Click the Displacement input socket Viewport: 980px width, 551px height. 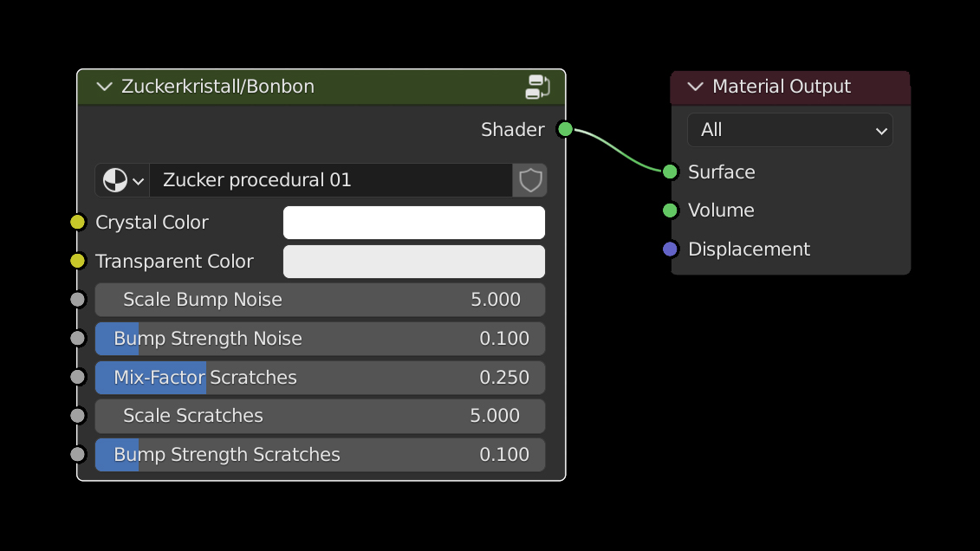[670, 250]
